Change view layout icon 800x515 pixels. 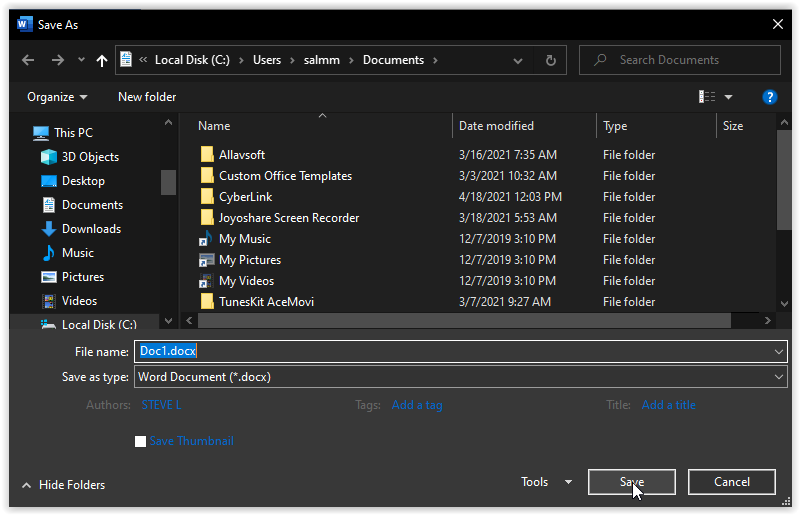[x=707, y=97]
